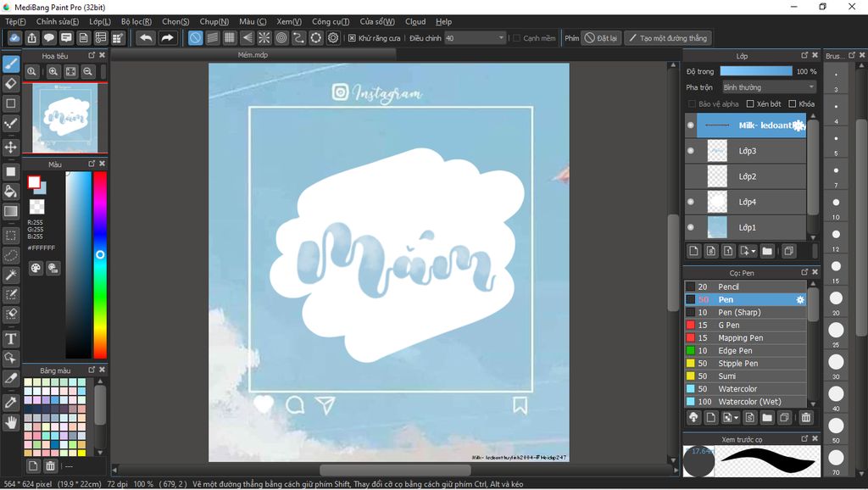Viewport: 868px width, 490px height.
Task: Click the Tạo một đường thẳng button
Action: (x=668, y=38)
